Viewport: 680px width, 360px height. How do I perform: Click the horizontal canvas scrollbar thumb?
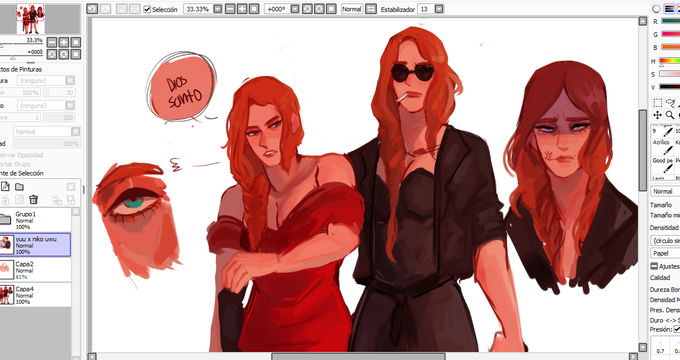coord(359,357)
